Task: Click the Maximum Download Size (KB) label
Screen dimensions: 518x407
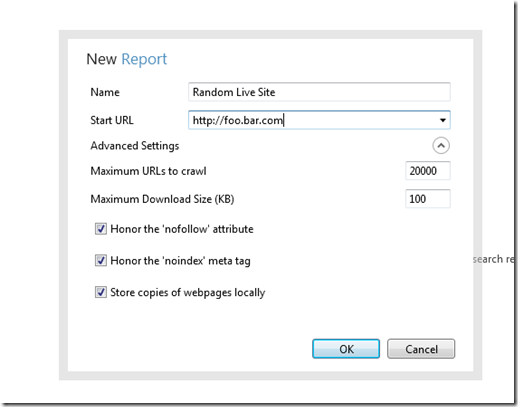Action: 162,199
